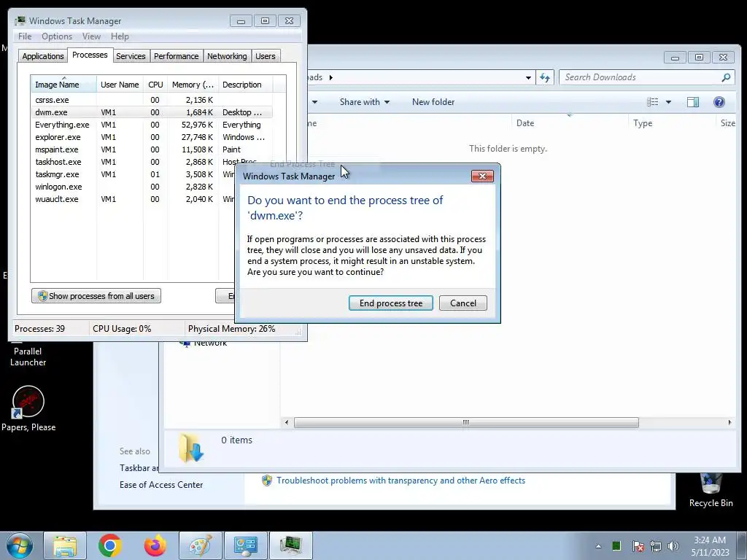Screen dimensions: 747x560
Task: Open the Windows Start button
Action: 19,545
